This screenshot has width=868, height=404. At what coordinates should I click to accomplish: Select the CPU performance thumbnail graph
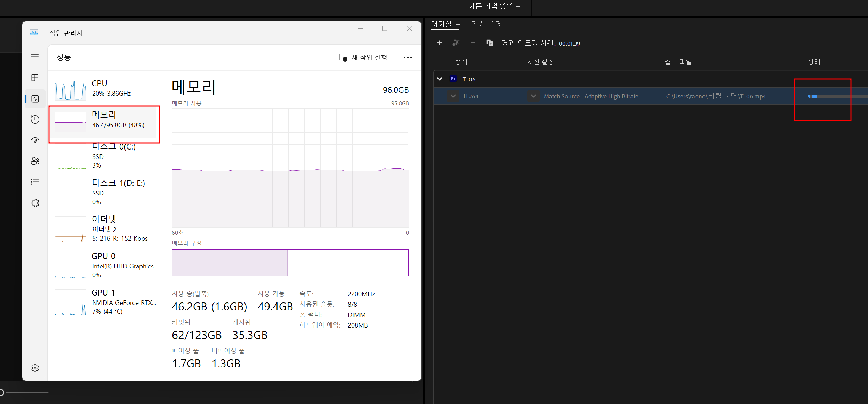point(70,90)
